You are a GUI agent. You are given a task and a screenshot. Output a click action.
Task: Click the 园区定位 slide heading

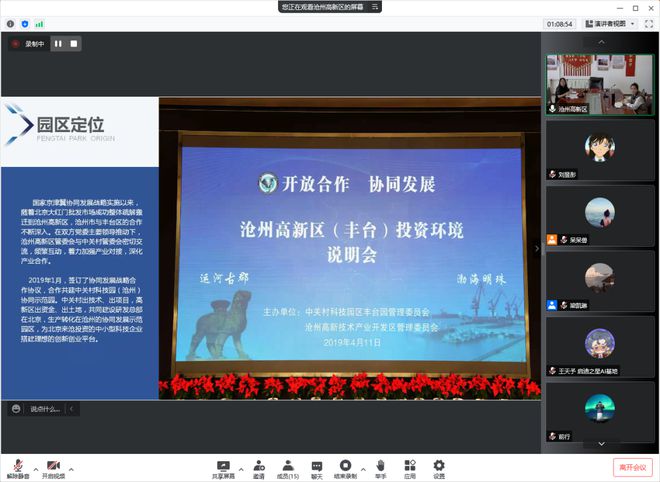pyautogui.click(x=70, y=125)
